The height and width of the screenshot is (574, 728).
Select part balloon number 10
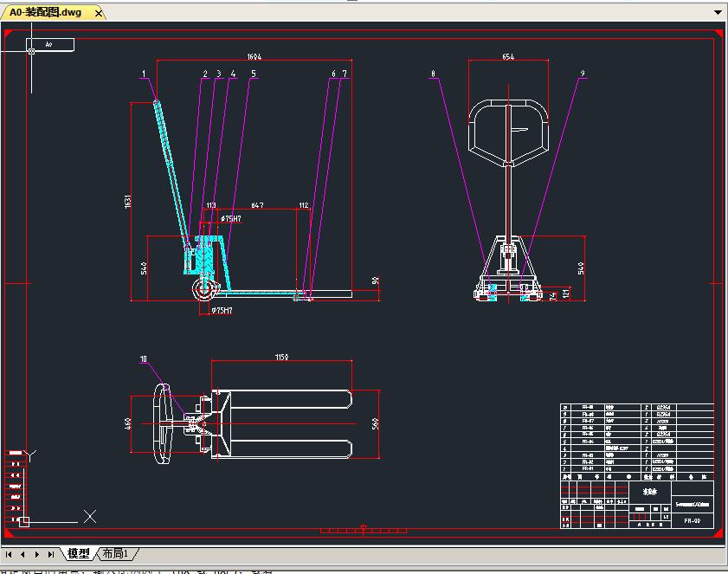point(144,358)
